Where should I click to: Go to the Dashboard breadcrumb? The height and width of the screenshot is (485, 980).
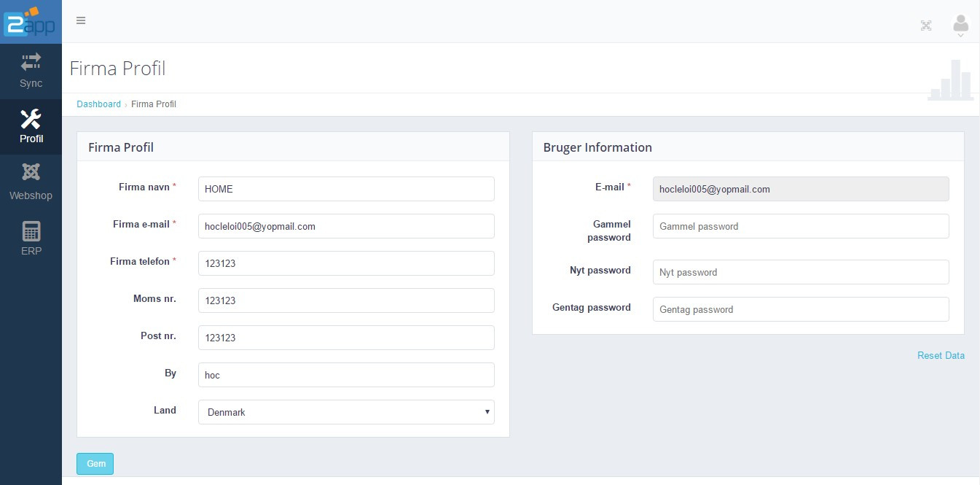98,104
